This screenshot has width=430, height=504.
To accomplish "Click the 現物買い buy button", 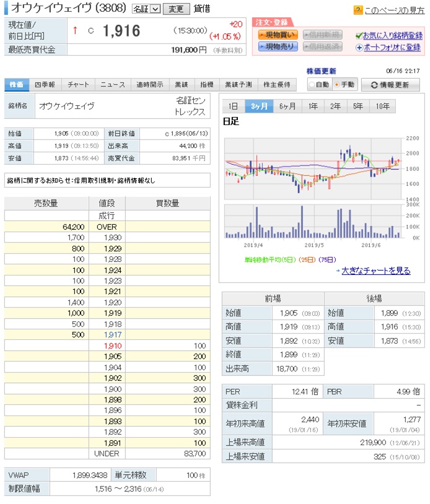I will click(x=278, y=35).
